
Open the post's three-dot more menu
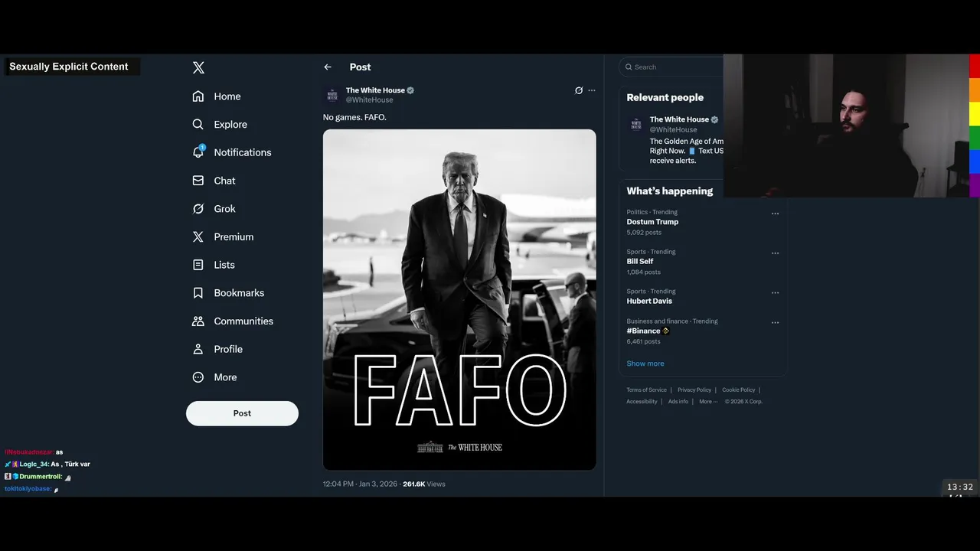click(592, 90)
